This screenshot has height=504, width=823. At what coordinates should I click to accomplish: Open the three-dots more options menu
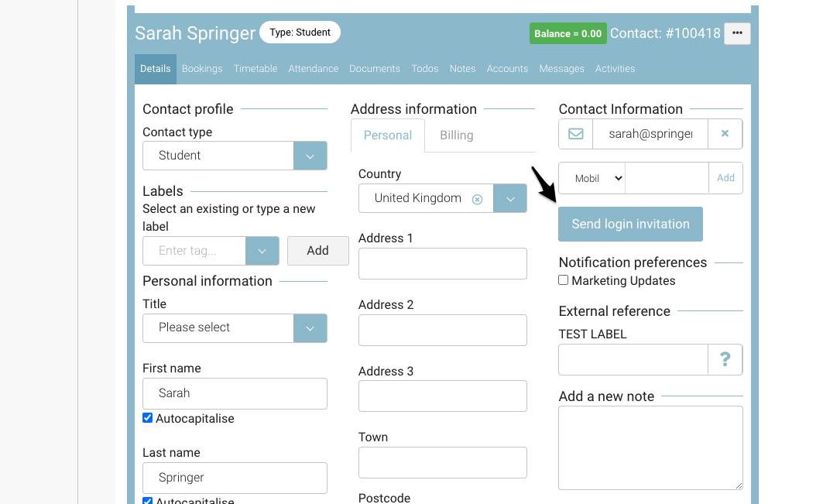(737, 33)
